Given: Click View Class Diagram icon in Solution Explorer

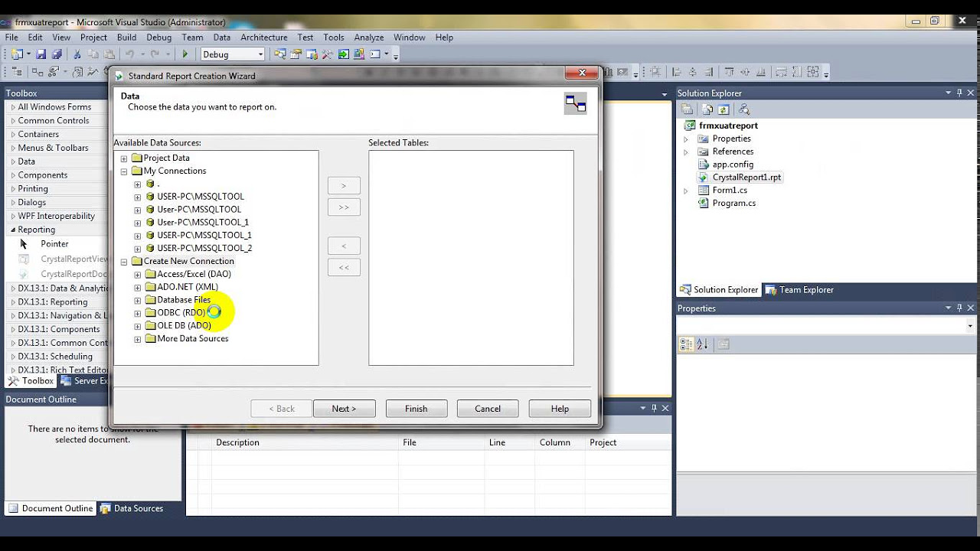Looking at the screenshot, I should pos(743,109).
